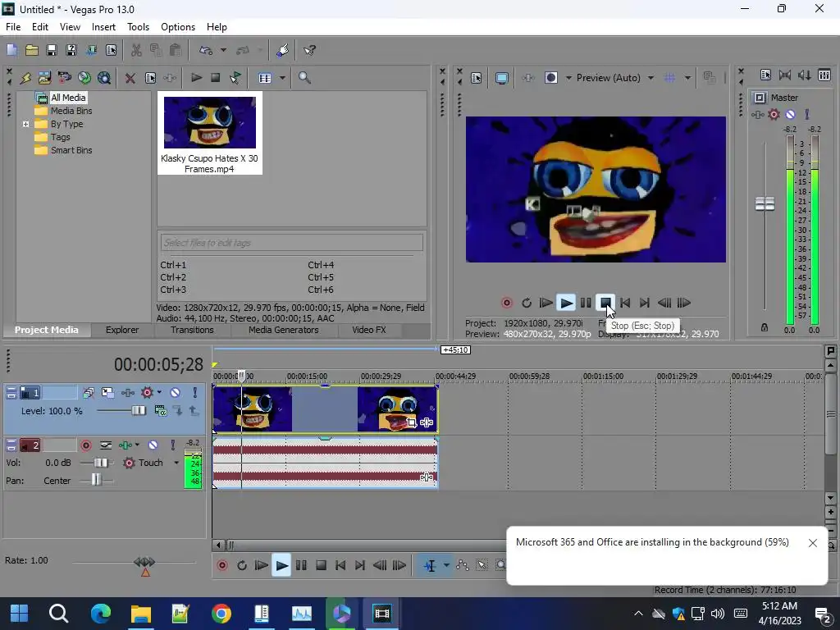Toggle compositing mode on video track 1
This screenshot has height=630, width=840.
pos(160,411)
